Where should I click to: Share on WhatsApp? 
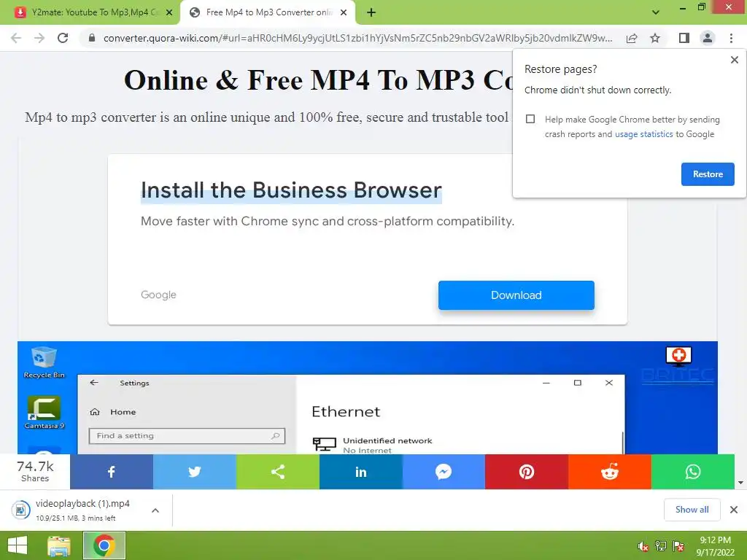[x=693, y=472]
